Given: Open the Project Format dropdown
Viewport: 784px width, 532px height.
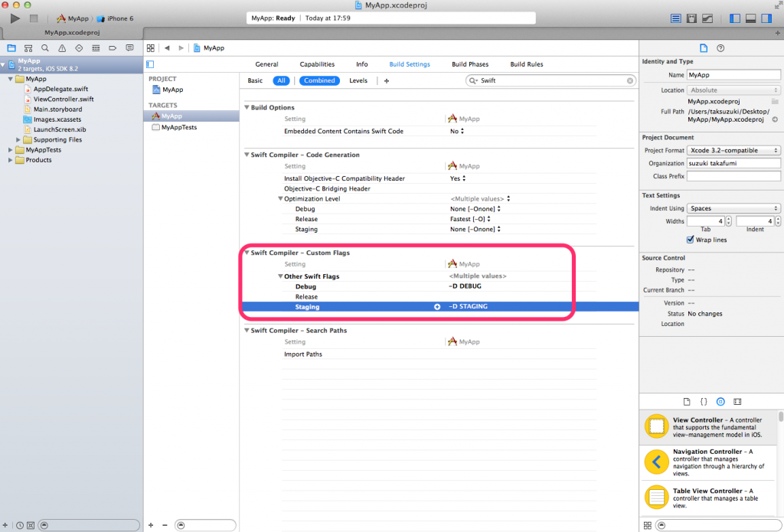Looking at the screenshot, I should click(733, 150).
